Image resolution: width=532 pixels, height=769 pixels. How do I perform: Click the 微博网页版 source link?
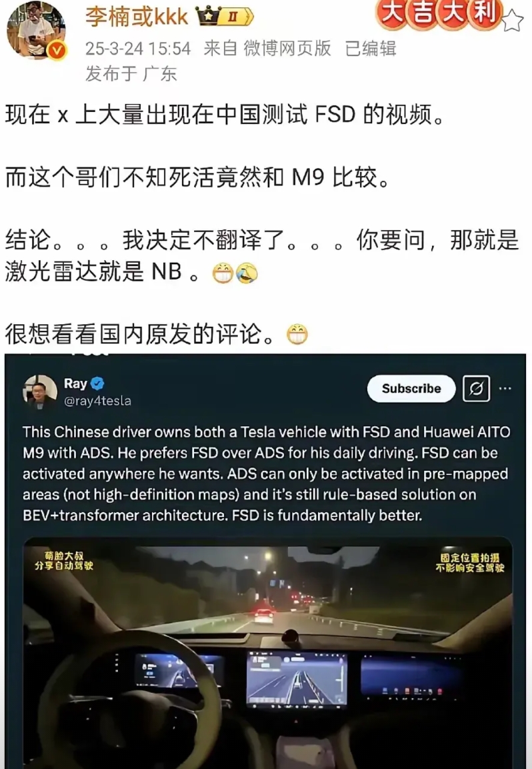pyautogui.click(x=287, y=48)
